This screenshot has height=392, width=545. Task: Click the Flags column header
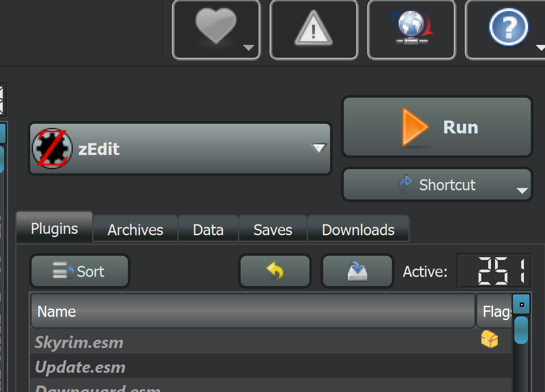click(495, 311)
